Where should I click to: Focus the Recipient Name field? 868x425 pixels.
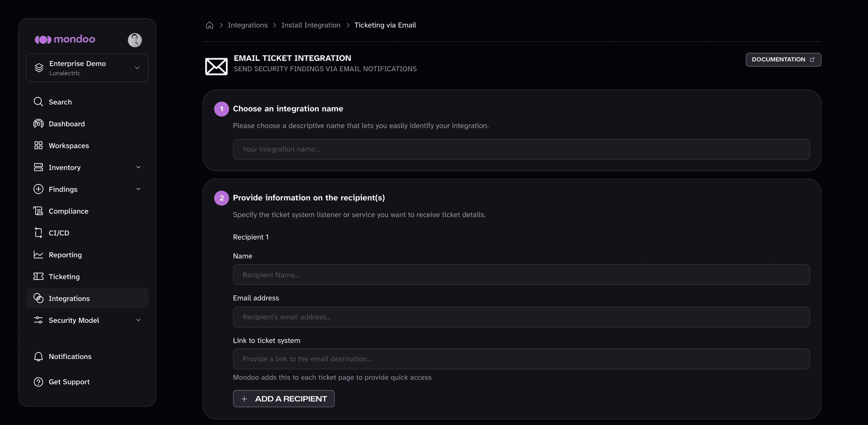pyautogui.click(x=521, y=275)
